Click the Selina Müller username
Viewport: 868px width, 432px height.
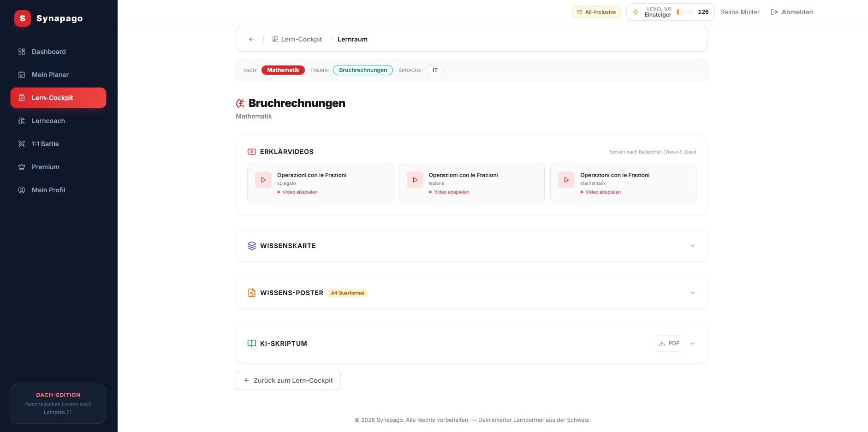740,12
